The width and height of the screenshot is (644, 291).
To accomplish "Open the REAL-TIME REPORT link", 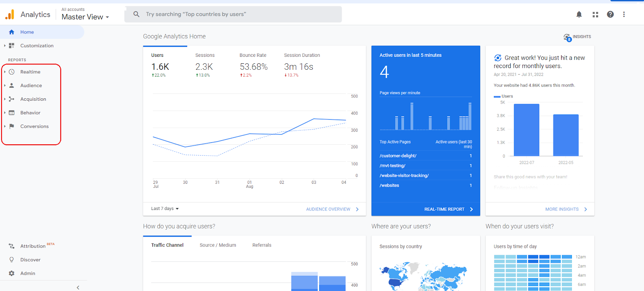I will [x=444, y=210].
